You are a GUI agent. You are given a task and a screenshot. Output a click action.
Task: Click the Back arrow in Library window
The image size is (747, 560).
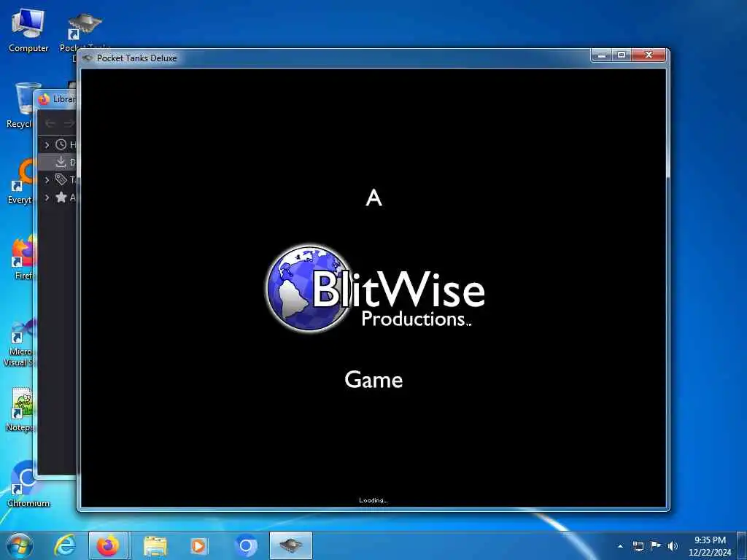click(x=50, y=123)
